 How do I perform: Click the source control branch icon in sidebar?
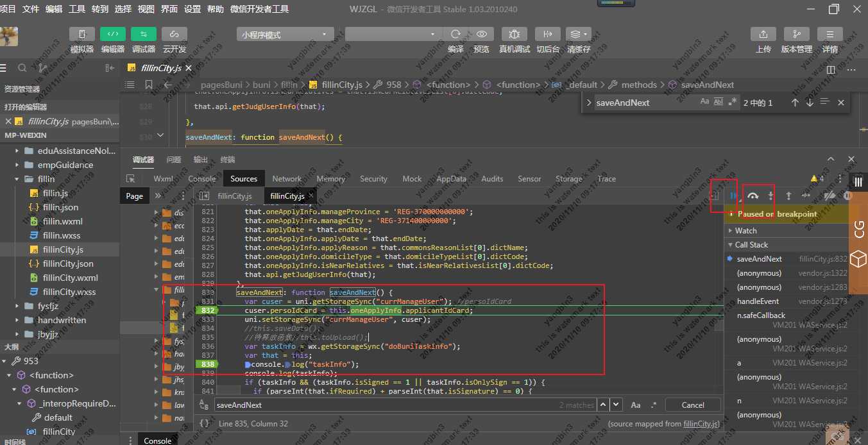point(42,68)
